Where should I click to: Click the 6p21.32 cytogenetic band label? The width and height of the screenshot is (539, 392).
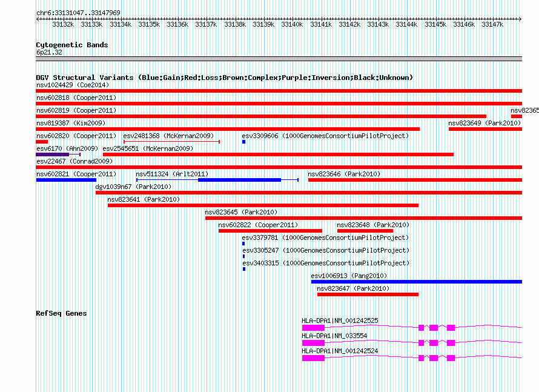point(49,52)
